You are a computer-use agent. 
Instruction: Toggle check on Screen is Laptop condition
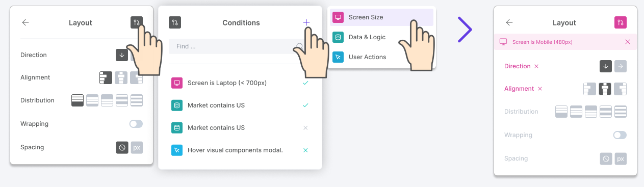305,83
